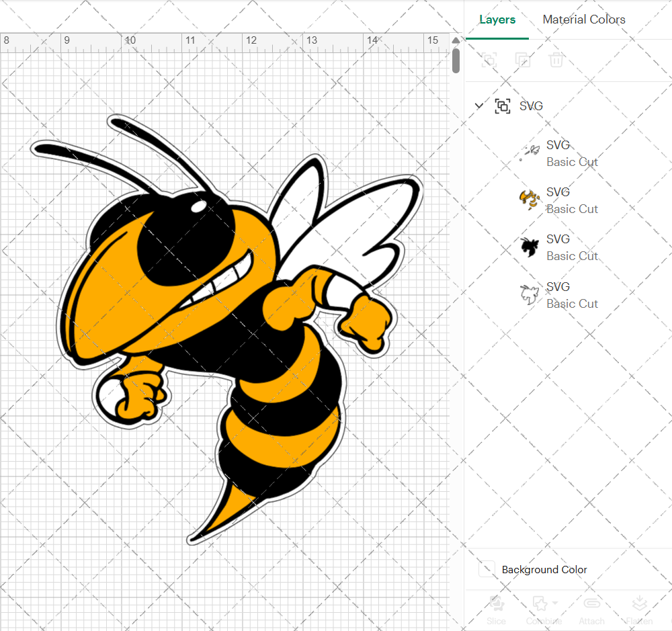The height and width of the screenshot is (631, 672).
Task: Click Basic Cut under the first SVG layer
Action: (572, 162)
